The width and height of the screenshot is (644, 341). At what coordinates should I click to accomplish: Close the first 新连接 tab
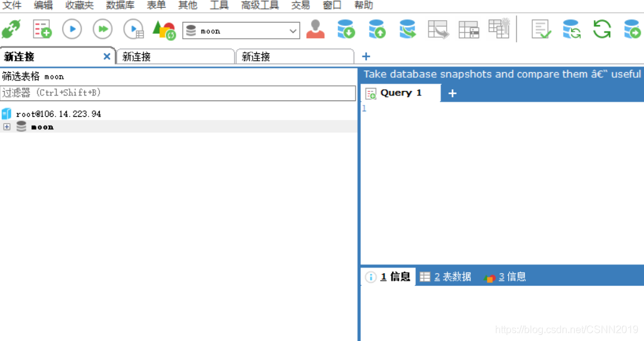point(107,57)
